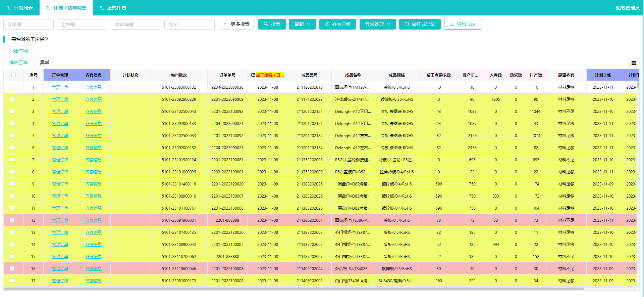Focus the 订单号 search field
Viewport: 644px width, 297px height.
pos(29,24)
